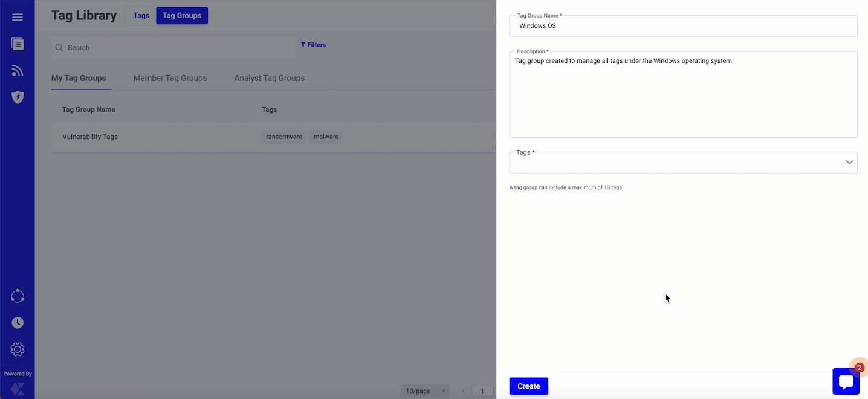Image resolution: width=868 pixels, height=399 pixels.
Task: Select the My Tag Groups tab
Action: coord(79,78)
